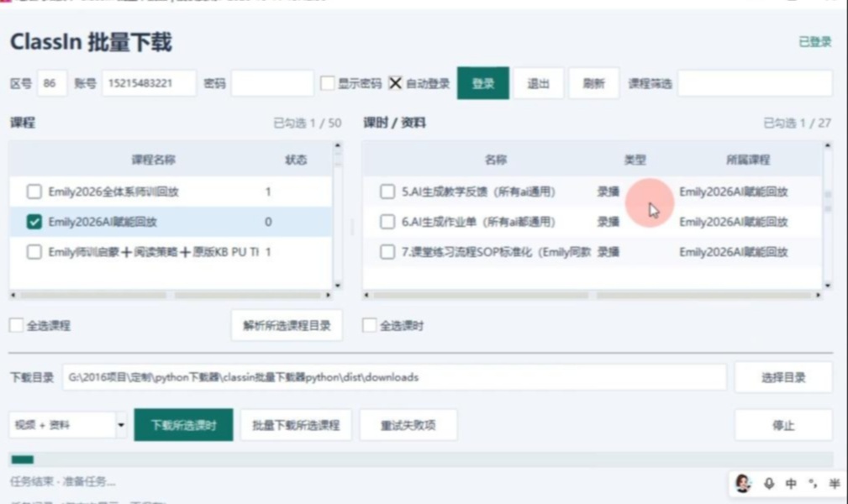Click the 解析所选课程目录 button

point(287,326)
